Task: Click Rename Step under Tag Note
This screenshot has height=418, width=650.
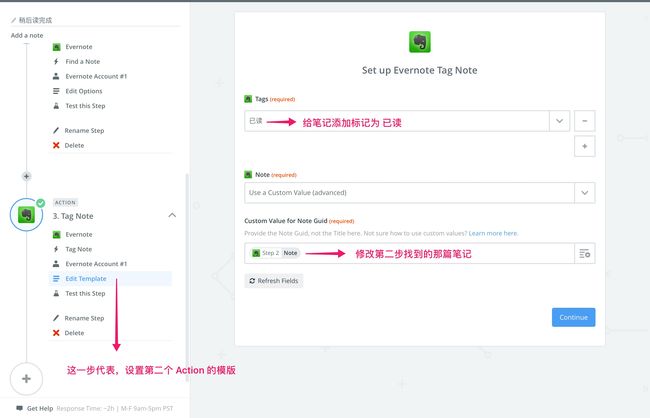Action: pos(84,318)
